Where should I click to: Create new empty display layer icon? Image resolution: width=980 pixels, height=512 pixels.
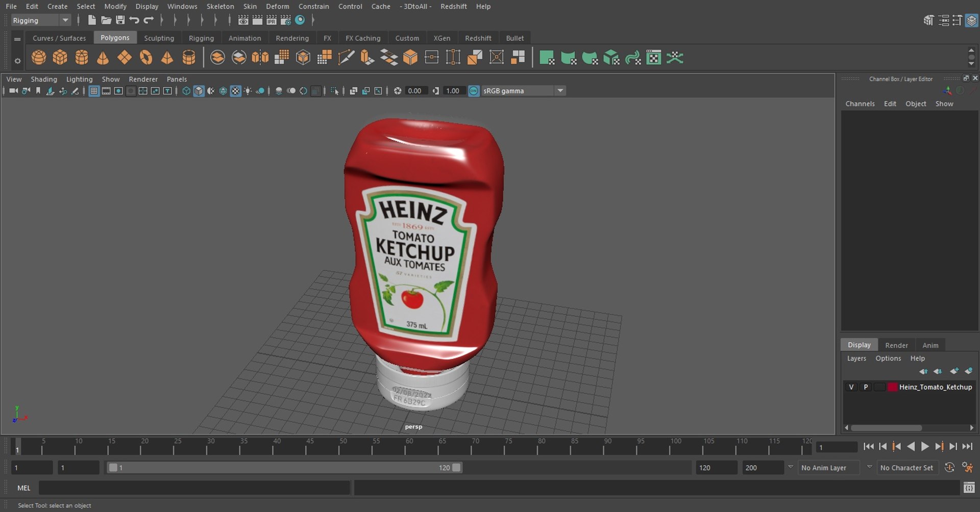(x=954, y=371)
